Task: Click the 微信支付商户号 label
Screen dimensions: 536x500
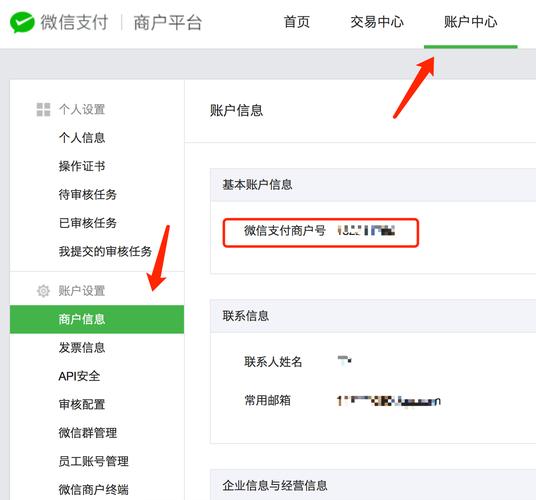Action: (x=284, y=230)
